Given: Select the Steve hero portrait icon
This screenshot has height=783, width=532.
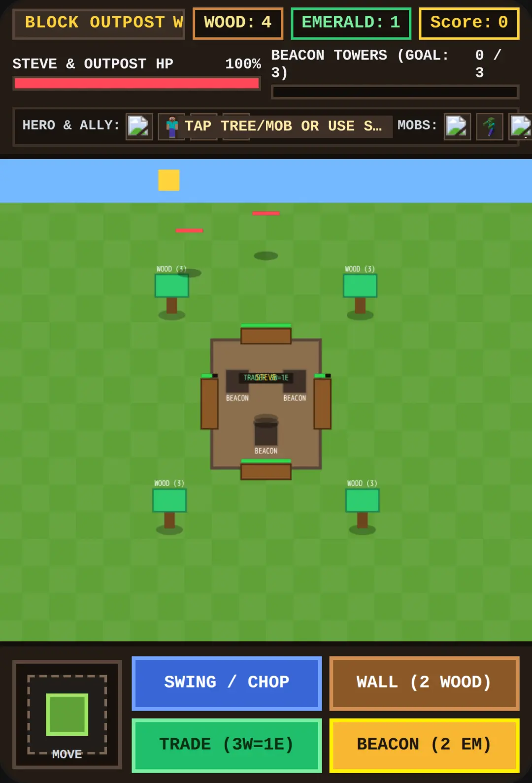Looking at the screenshot, I should 171,127.
